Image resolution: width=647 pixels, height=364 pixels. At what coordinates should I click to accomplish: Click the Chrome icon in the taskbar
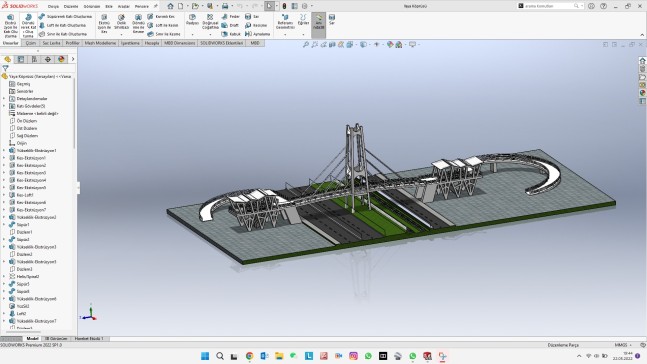click(x=249, y=356)
